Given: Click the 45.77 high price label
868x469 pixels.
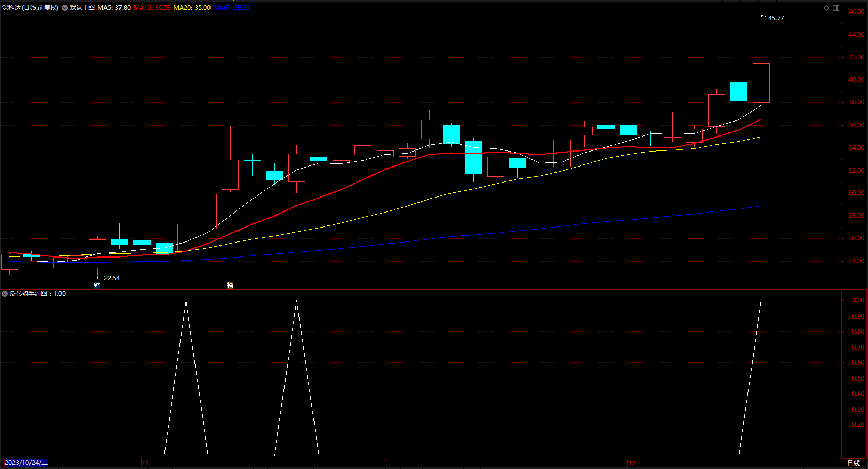Looking at the screenshot, I should click(776, 18).
